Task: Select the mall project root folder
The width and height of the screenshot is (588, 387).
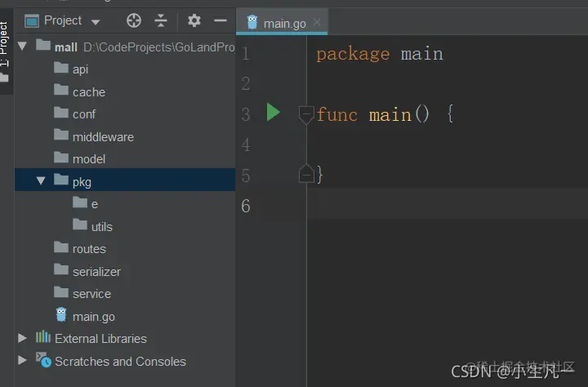Action: (125, 47)
